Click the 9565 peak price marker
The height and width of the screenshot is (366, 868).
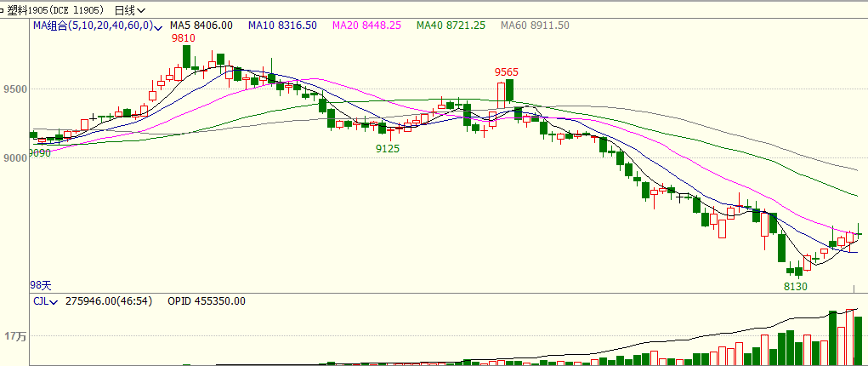[507, 72]
